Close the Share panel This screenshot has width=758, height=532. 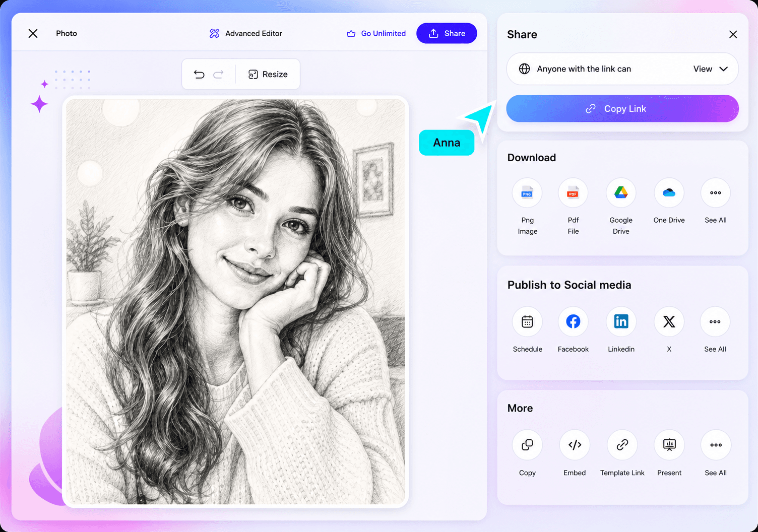click(x=733, y=34)
